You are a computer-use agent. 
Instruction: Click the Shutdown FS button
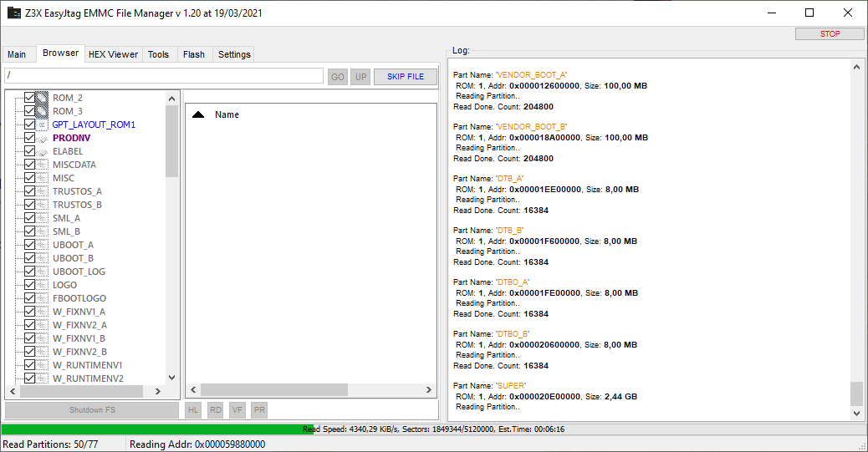click(92, 410)
